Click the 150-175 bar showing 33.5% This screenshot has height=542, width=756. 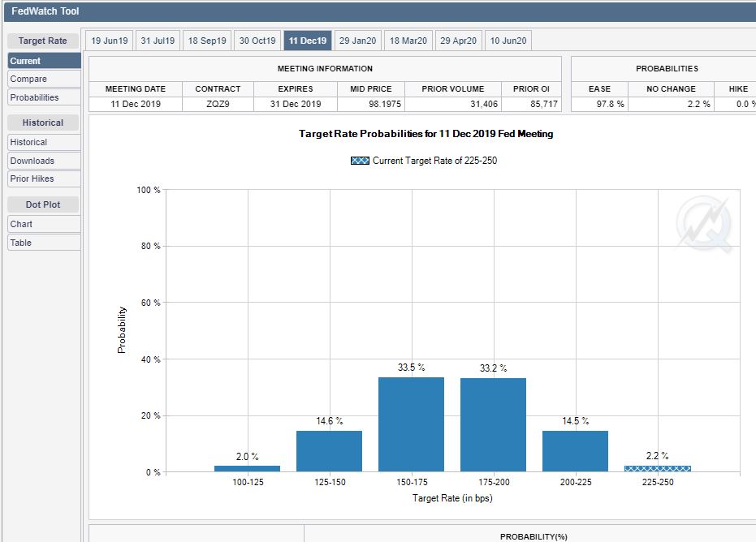point(411,424)
